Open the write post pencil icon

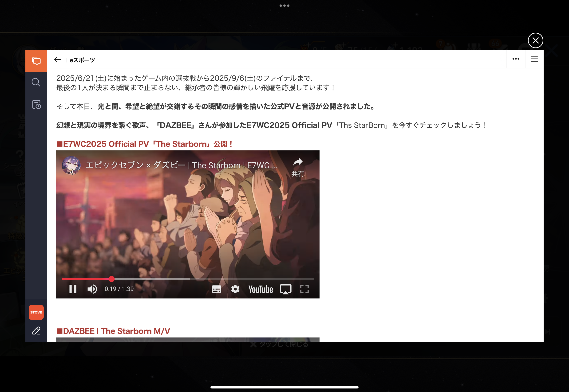click(36, 331)
